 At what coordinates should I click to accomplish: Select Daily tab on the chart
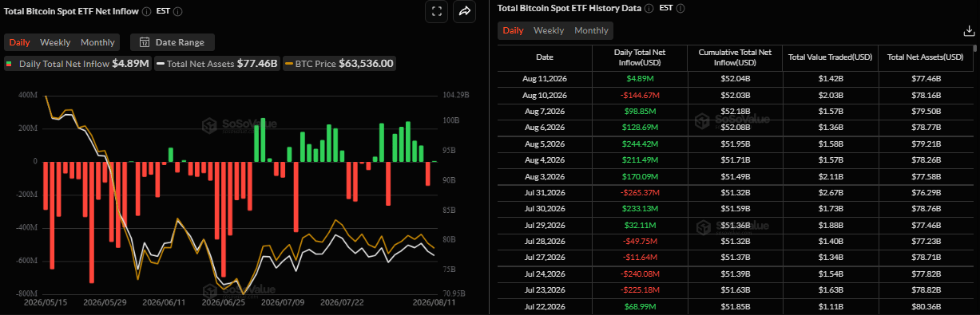point(19,42)
